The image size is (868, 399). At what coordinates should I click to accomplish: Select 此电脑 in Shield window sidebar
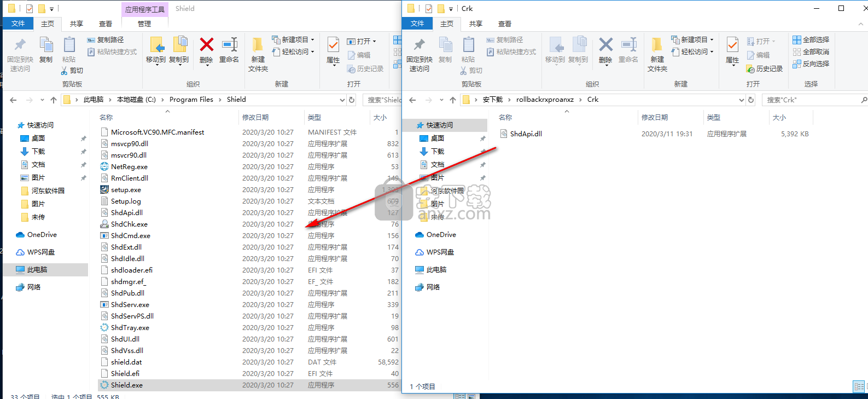(x=37, y=270)
